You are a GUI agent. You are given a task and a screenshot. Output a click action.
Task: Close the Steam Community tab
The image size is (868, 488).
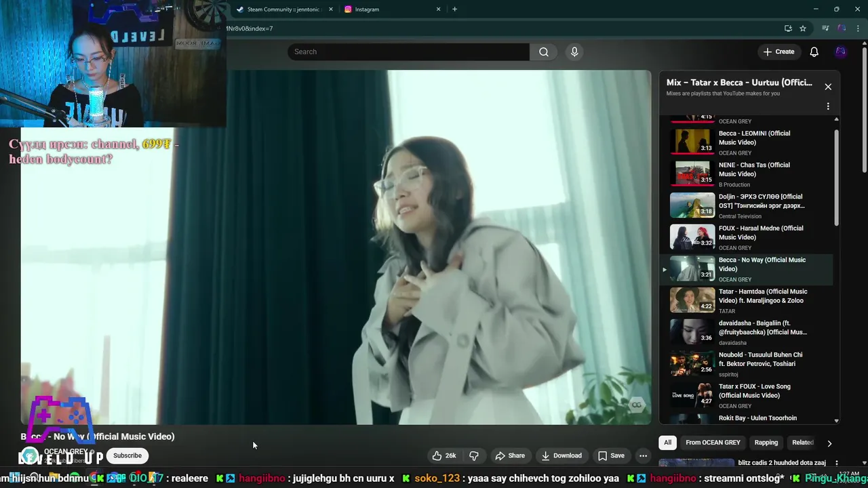331,9
